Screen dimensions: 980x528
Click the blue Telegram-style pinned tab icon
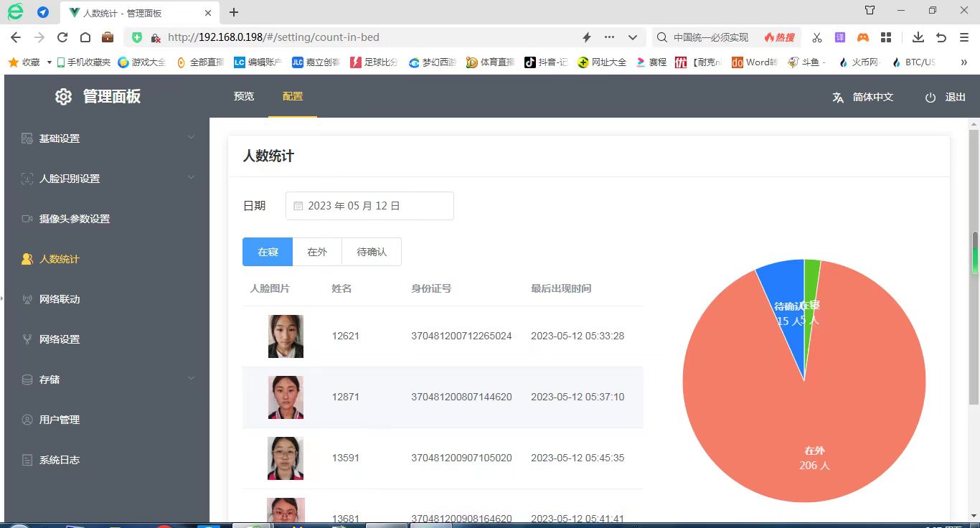pos(43,12)
